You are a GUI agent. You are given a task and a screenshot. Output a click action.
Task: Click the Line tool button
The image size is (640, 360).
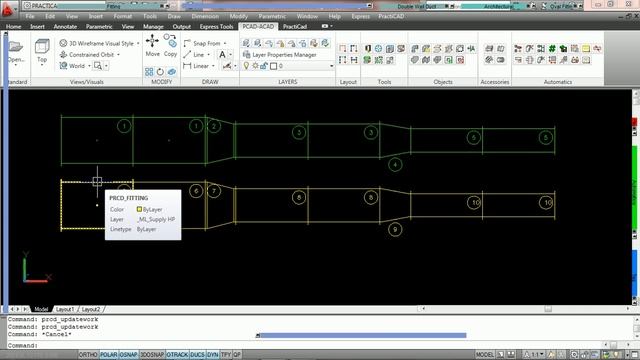click(x=194, y=54)
